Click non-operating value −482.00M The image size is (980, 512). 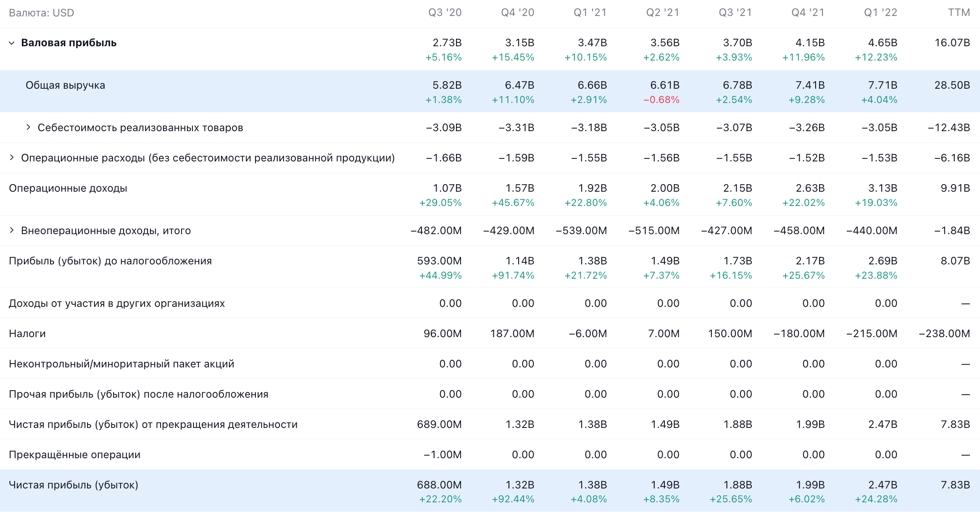click(x=436, y=230)
